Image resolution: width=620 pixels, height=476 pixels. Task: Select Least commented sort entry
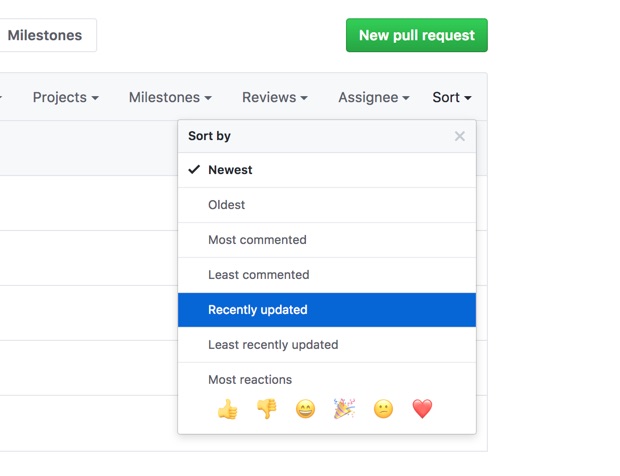pyautogui.click(x=327, y=275)
